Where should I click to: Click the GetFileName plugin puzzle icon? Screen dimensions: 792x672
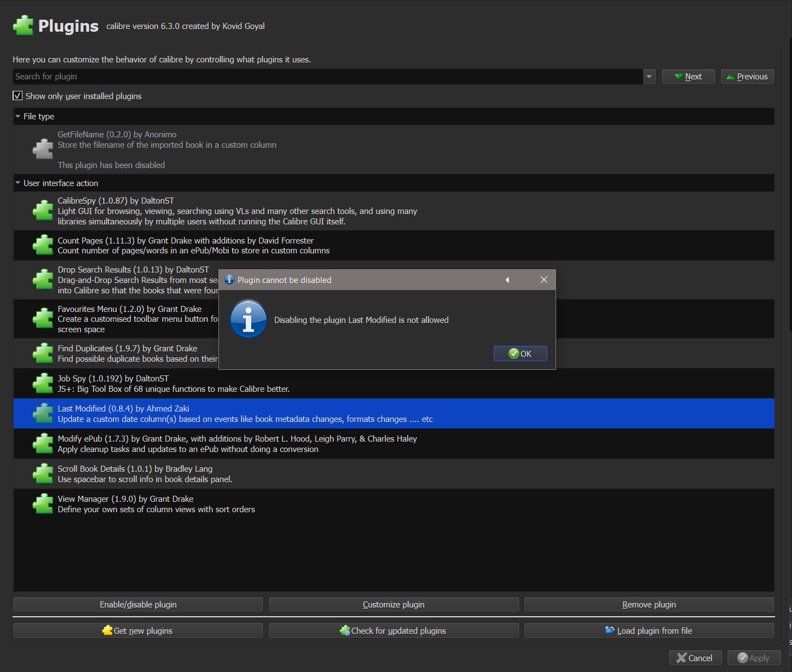(x=43, y=149)
